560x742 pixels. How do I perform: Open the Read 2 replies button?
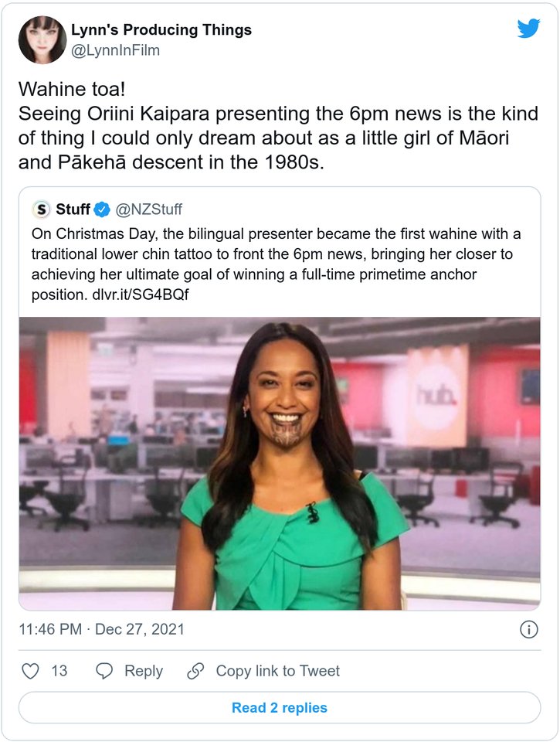tap(280, 707)
